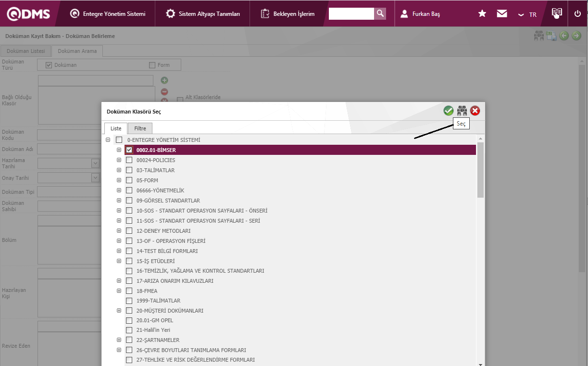
Task: Collapse the 0-ENTEGRE YÖNETİM SİSTEMİ root node
Action: [x=108, y=140]
